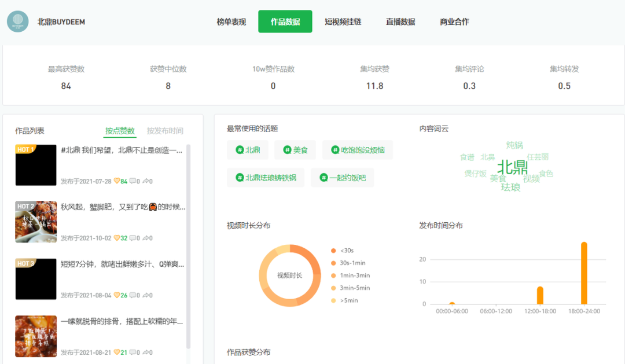Open the 短视频挂链 tab
The image size is (625, 364).
[x=343, y=22]
